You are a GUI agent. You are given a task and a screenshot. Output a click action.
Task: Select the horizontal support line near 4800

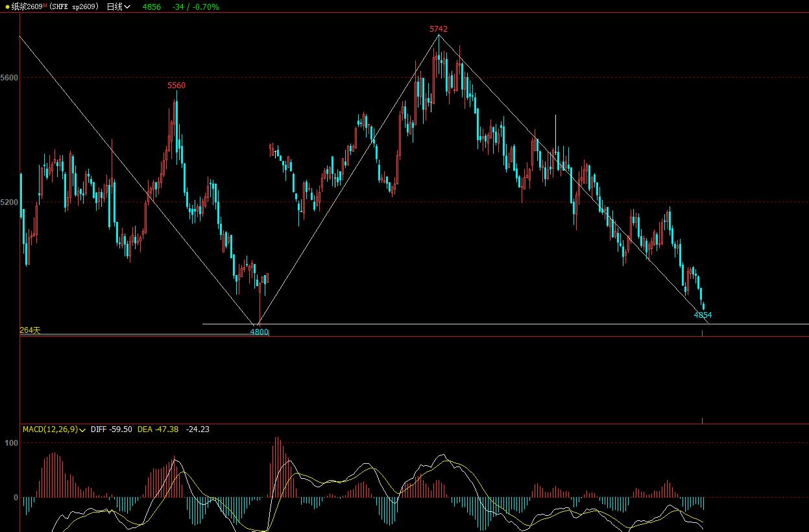pos(505,324)
